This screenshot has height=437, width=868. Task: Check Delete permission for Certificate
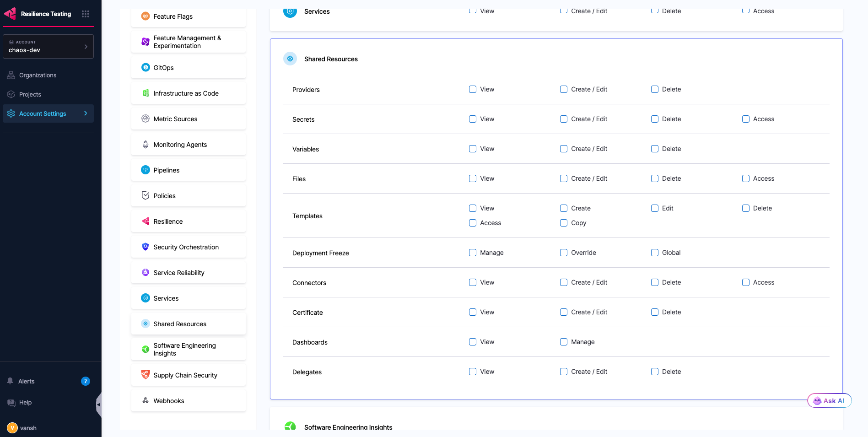point(655,312)
